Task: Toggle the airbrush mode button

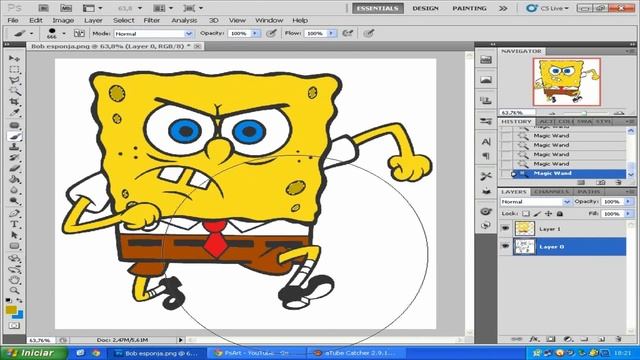Action: click(x=348, y=33)
